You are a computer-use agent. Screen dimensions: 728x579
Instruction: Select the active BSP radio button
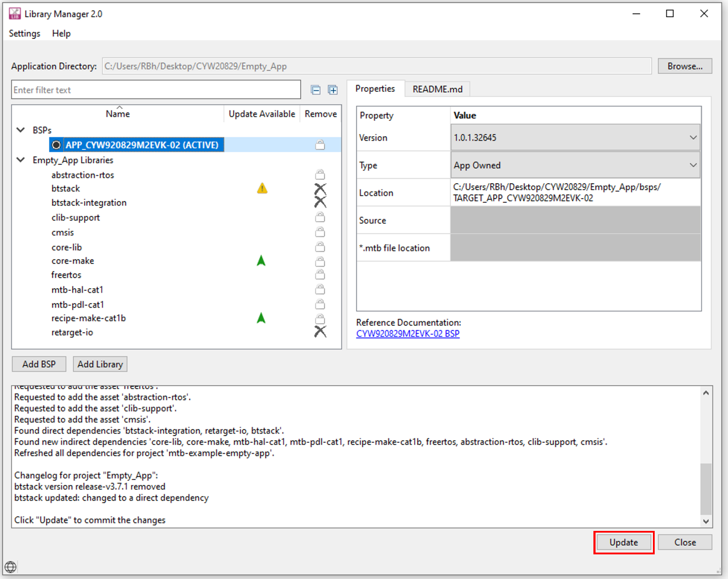point(56,145)
